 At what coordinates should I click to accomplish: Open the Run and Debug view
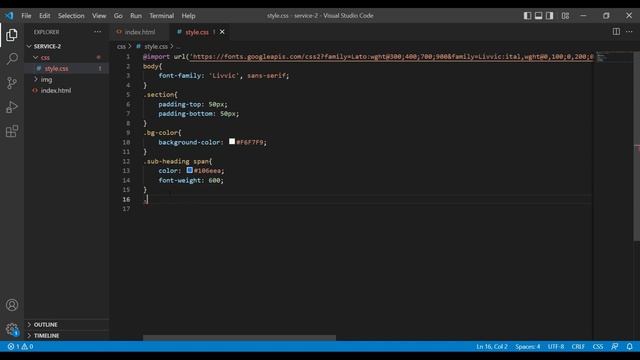tap(12, 107)
